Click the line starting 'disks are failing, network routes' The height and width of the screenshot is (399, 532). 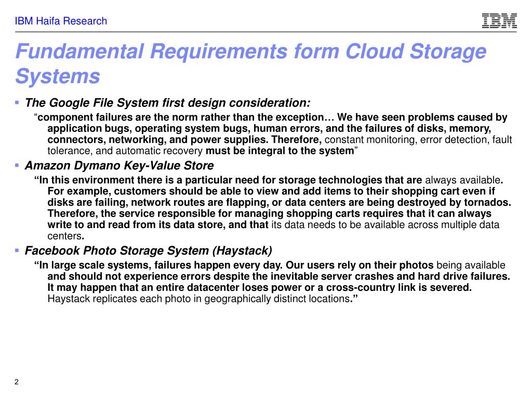pos(279,203)
